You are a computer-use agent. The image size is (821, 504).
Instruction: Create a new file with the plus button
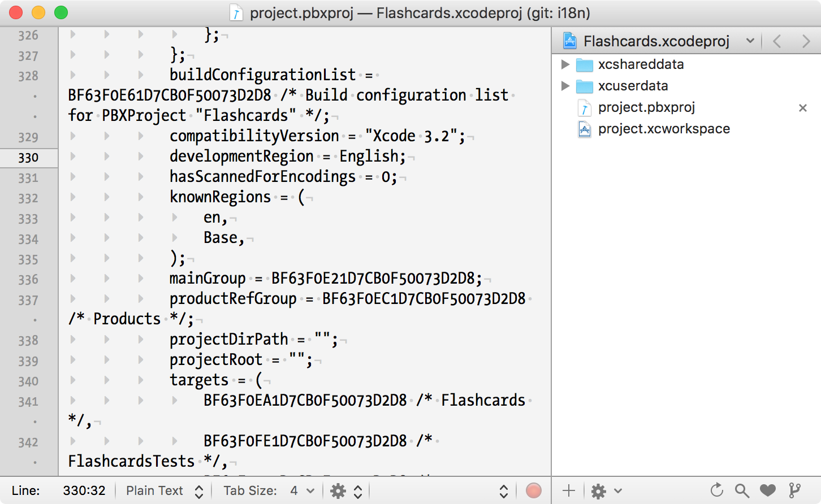click(x=569, y=490)
